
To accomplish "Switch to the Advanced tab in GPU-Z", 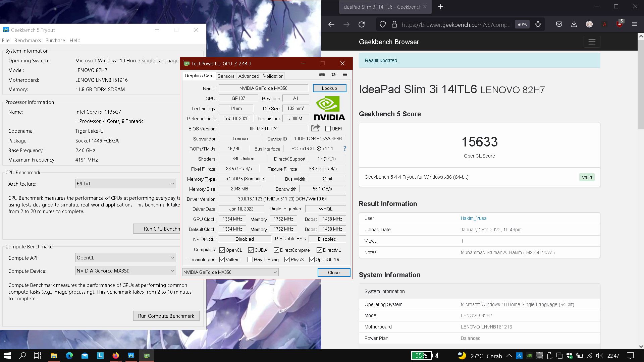I will 249,76.
